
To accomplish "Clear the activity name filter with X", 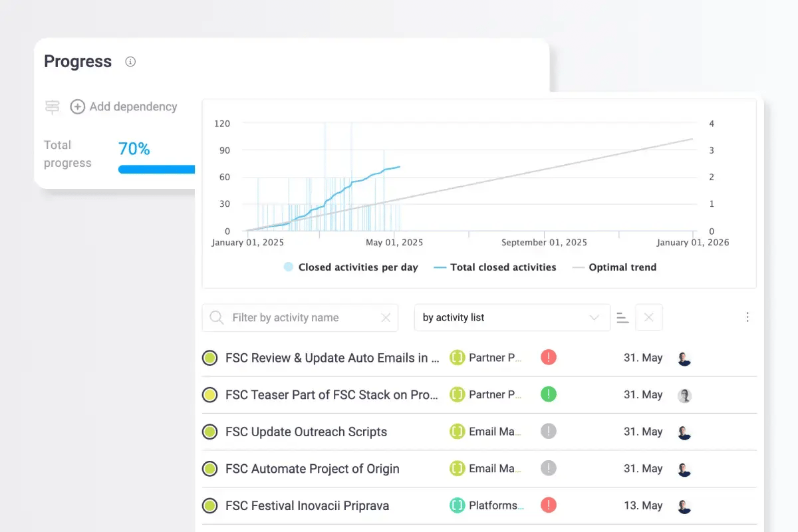I will (386, 318).
